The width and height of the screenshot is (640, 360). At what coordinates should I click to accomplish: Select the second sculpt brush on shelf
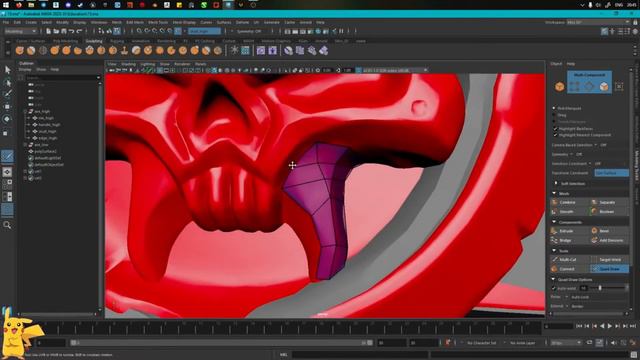[31, 51]
